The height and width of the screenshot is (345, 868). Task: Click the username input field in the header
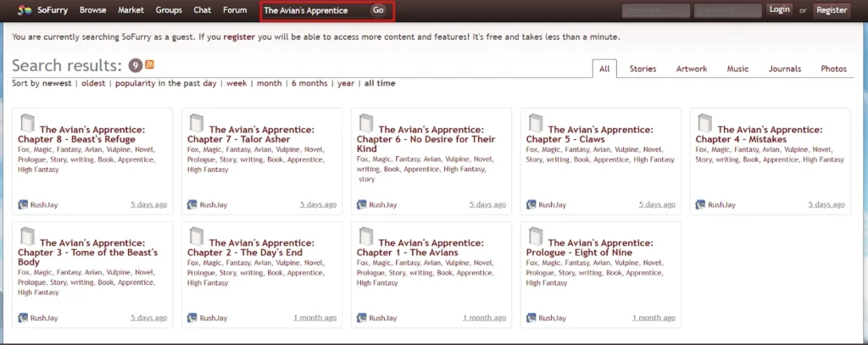(x=654, y=10)
